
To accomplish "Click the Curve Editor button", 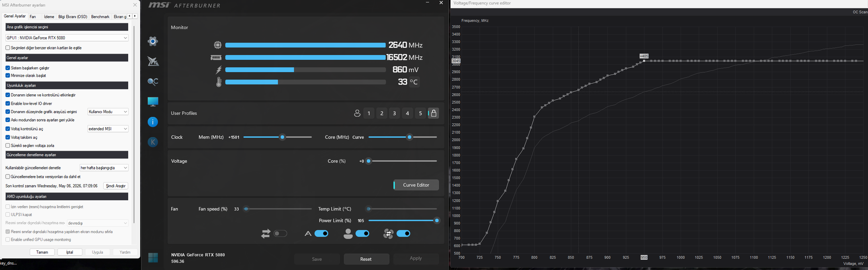I will (x=416, y=185).
